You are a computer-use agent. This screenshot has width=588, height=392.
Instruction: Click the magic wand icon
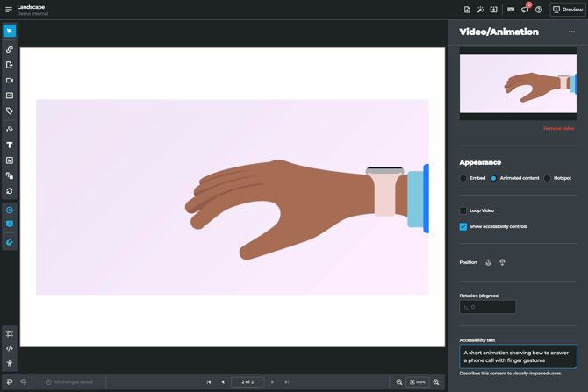[480, 10]
